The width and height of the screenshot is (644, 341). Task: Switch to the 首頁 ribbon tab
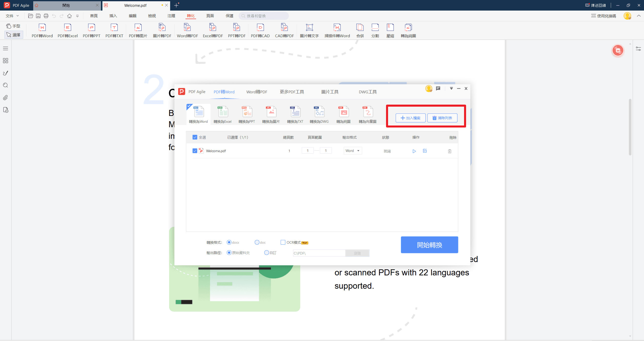point(94,16)
